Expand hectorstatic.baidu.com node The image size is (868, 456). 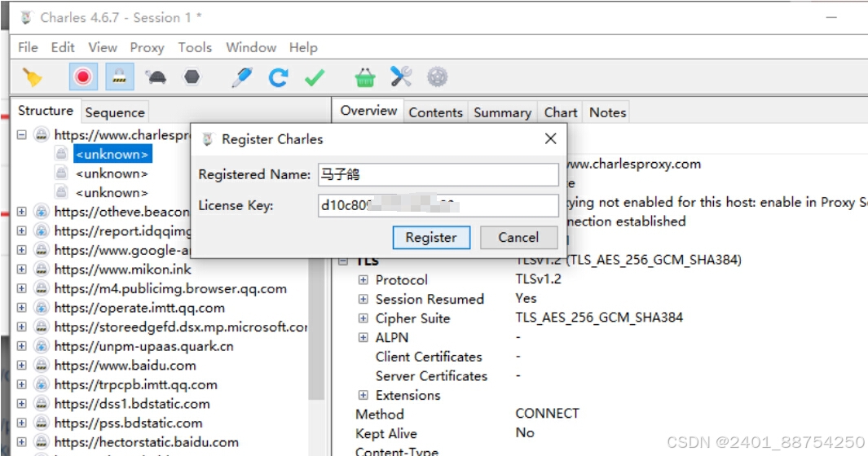coord(21,442)
